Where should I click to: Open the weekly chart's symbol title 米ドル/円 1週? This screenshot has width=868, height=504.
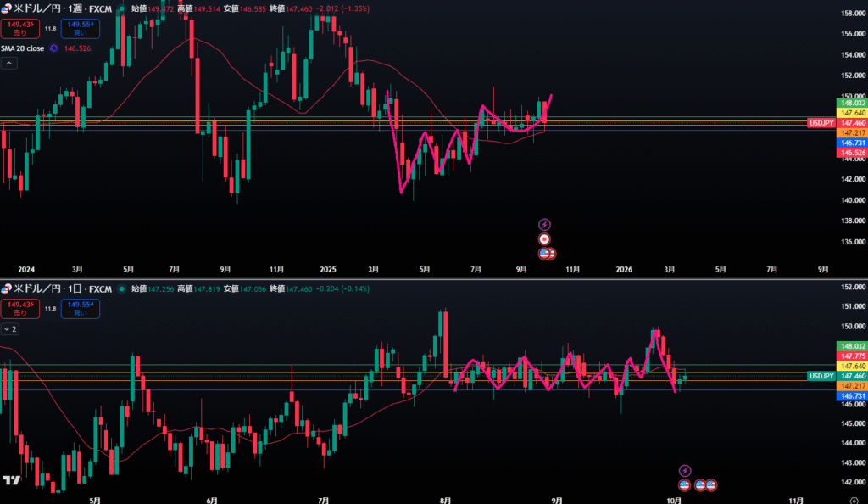pyautogui.click(x=59, y=7)
